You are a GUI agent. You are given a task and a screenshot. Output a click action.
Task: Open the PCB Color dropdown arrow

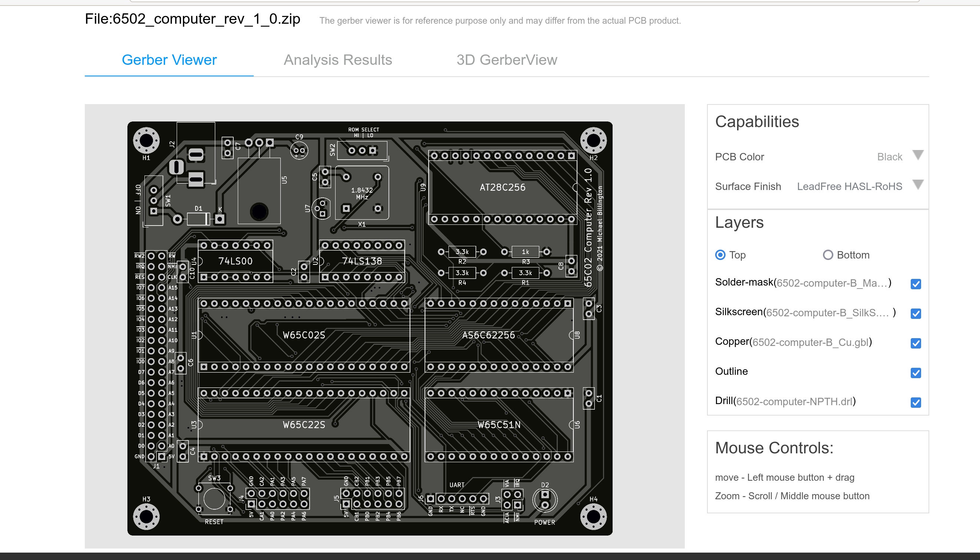click(x=918, y=155)
